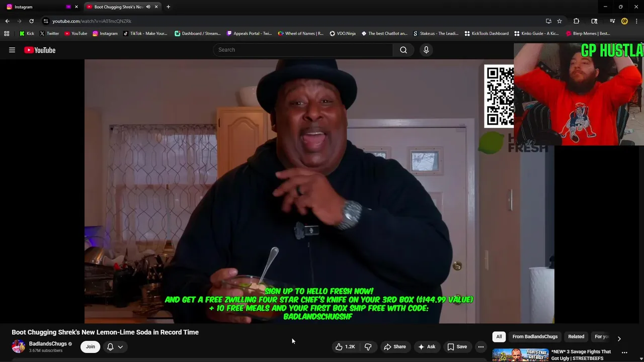Share the video

[x=395, y=346]
